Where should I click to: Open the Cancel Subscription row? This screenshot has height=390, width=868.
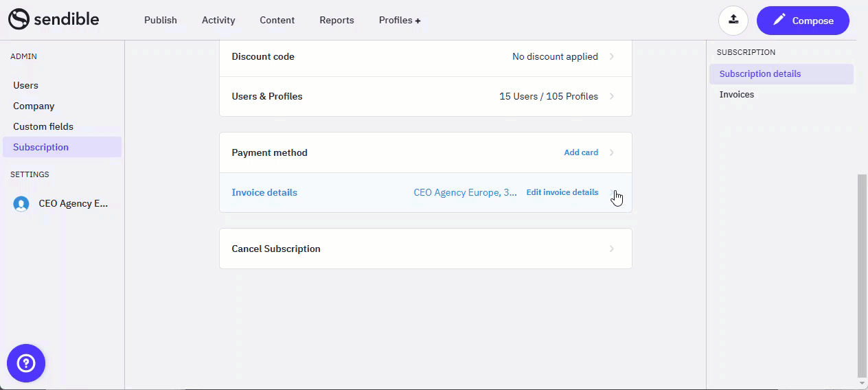426,249
